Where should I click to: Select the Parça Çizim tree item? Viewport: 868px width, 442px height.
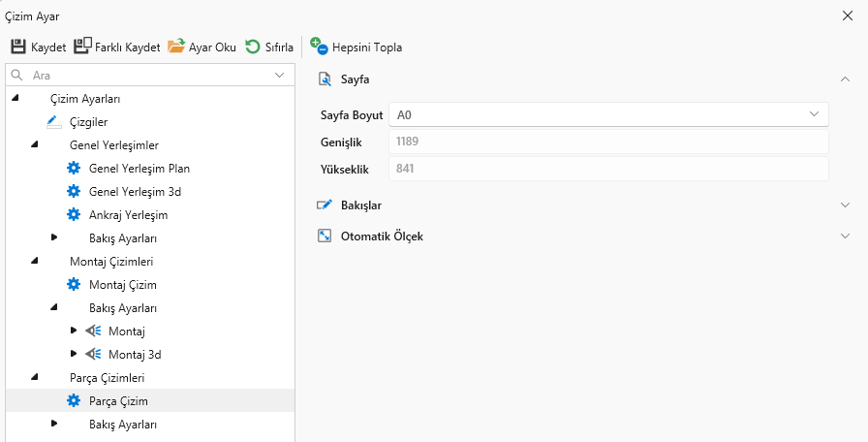coord(118,400)
